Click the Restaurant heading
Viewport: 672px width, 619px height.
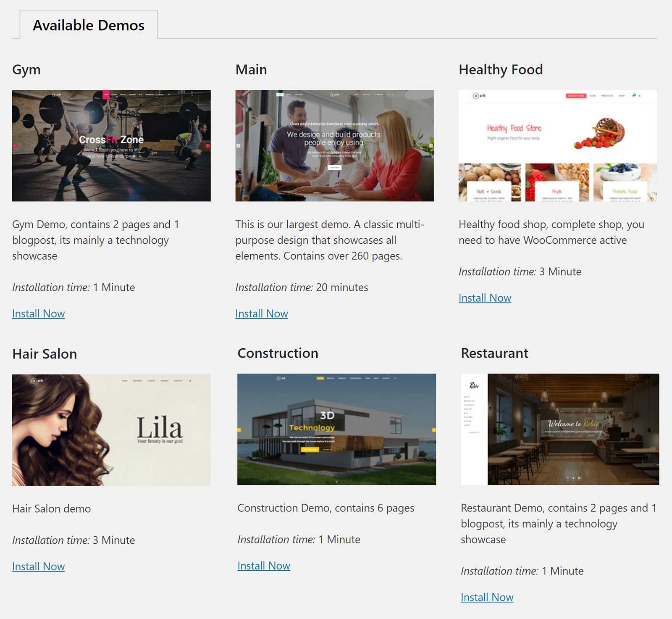(x=494, y=353)
